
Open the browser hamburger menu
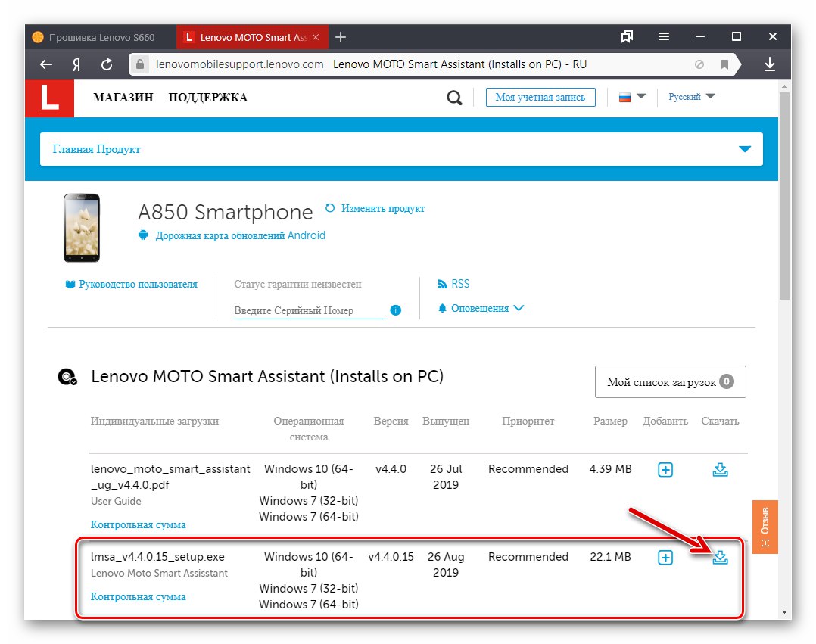click(x=664, y=36)
